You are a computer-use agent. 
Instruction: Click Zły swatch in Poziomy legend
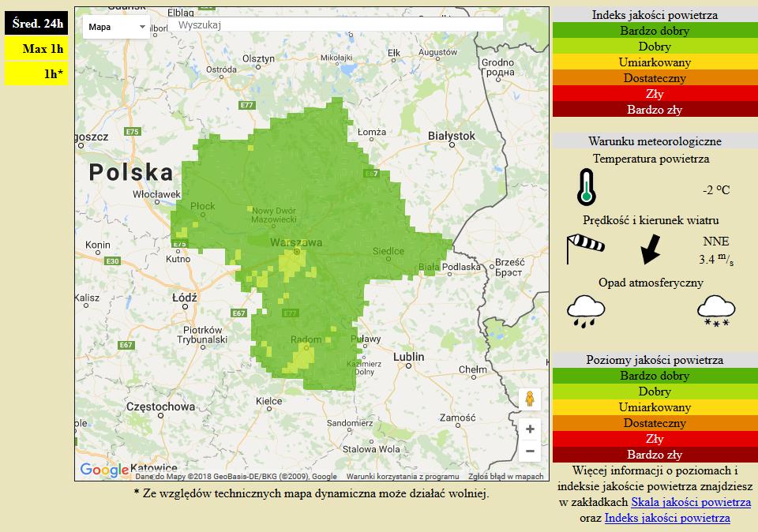coord(655,439)
